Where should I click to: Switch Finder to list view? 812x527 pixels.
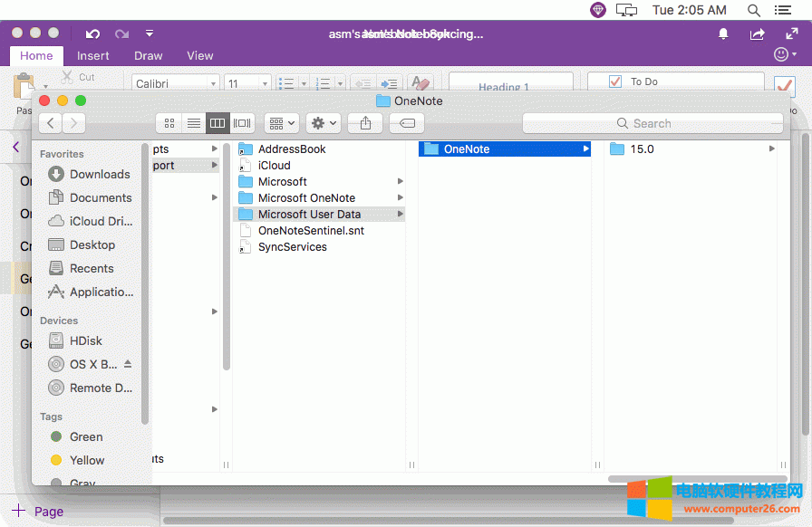coord(193,123)
